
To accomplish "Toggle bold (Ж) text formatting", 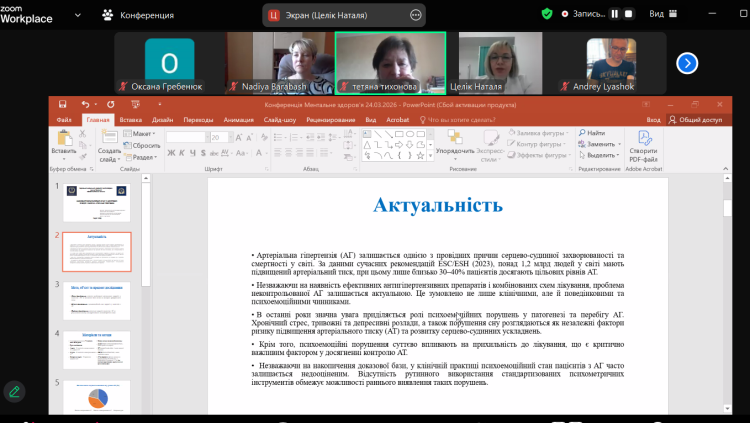I will [x=170, y=152].
